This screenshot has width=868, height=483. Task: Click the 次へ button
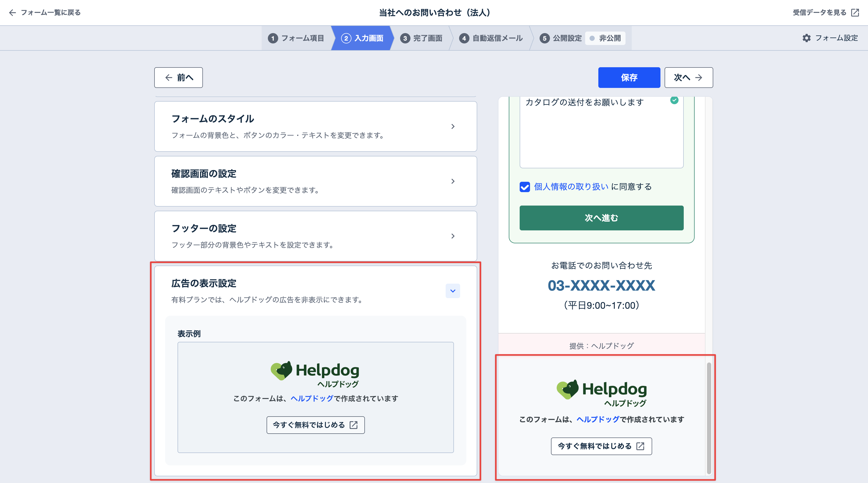coord(688,77)
